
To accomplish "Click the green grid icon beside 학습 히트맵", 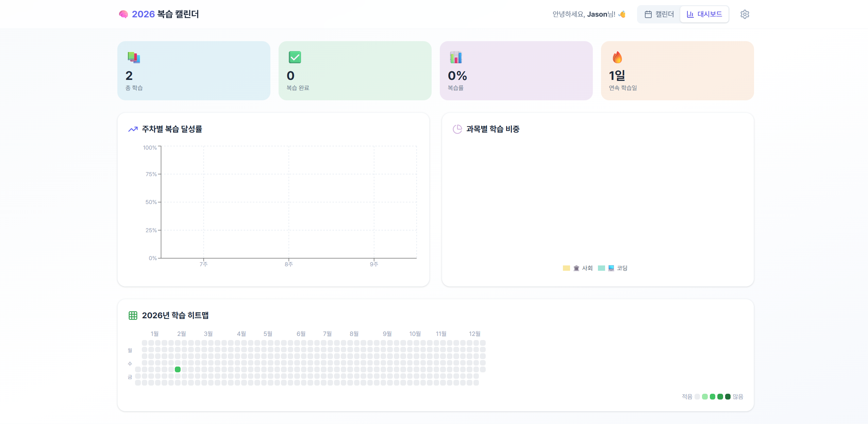I will (133, 316).
